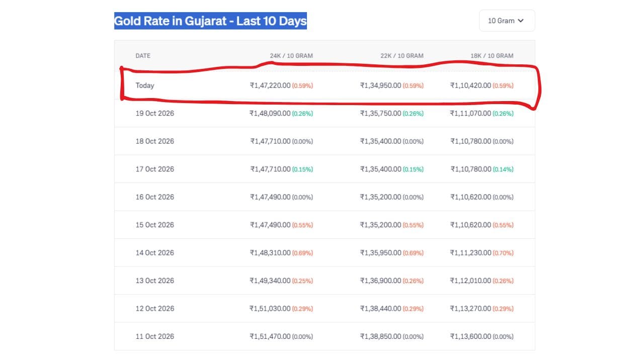Viewport: 644px width, 362px height.
Task: Click the 22K price ₹1,36,900.00
Action: pyautogui.click(x=381, y=281)
